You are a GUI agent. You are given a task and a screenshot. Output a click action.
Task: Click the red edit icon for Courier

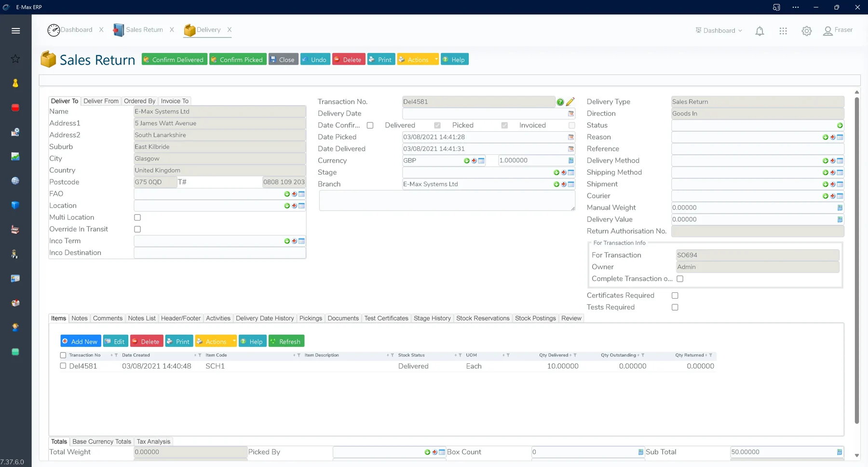(833, 196)
